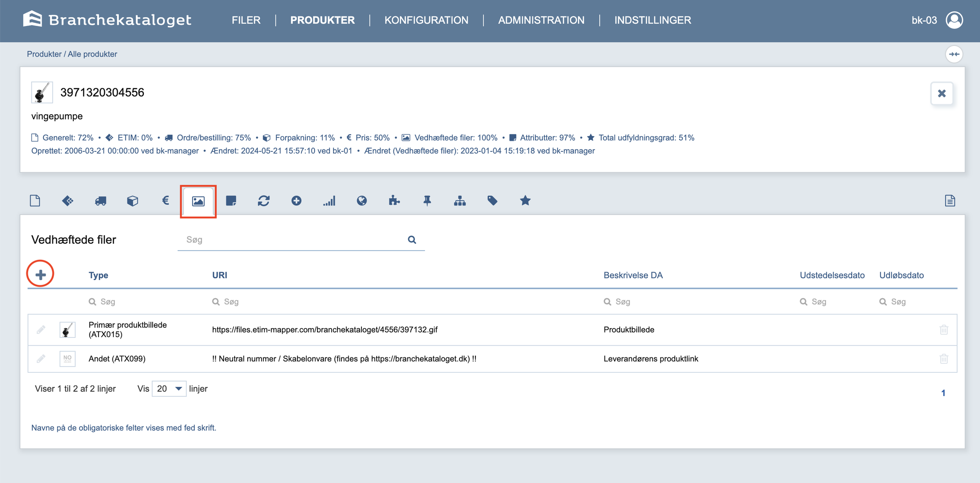980x483 pixels.
Task: Open the Euro price tab icon
Action: [165, 201]
